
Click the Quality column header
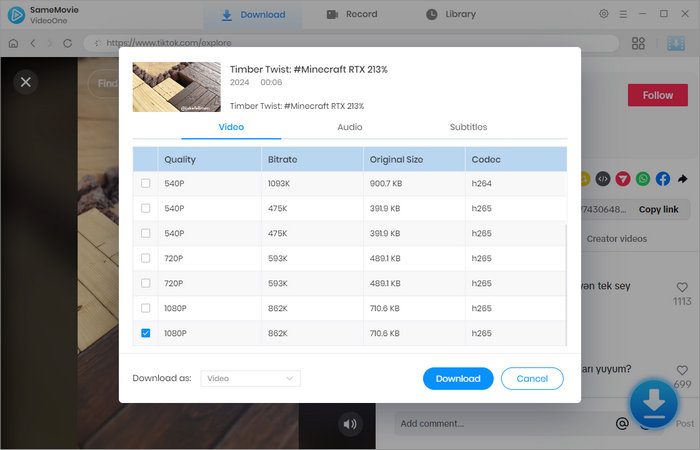pyautogui.click(x=209, y=159)
